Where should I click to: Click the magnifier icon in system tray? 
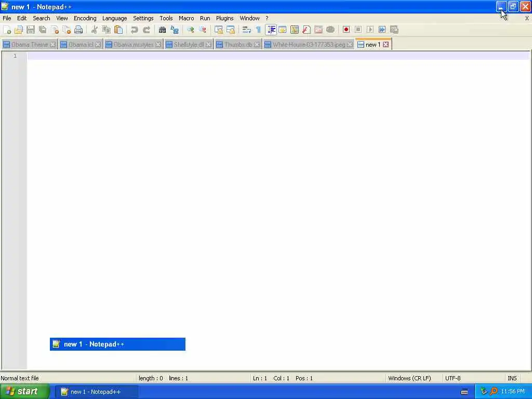coord(494,391)
